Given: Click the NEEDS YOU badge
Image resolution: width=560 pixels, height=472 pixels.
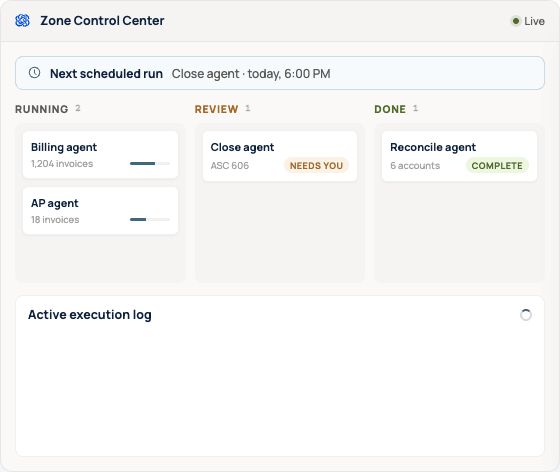Looking at the screenshot, I should click(x=316, y=166).
